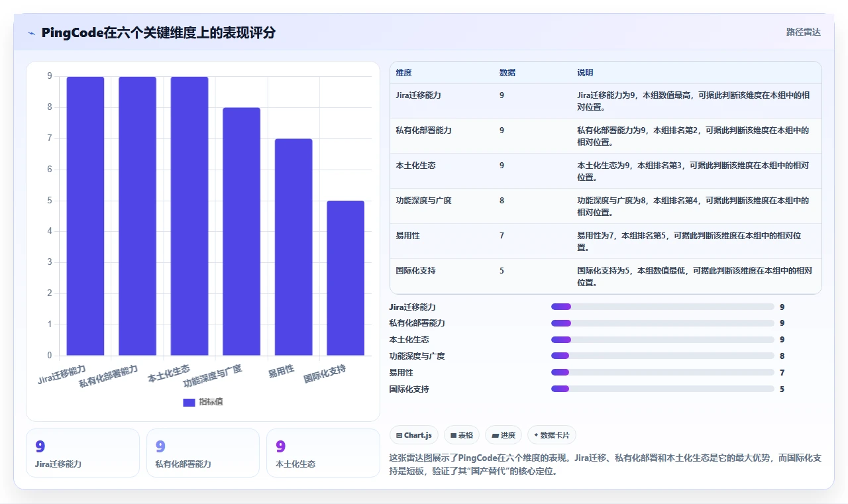Open the Jira迁移能力 summary card
The width and height of the screenshot is (848, 504).
83,453
